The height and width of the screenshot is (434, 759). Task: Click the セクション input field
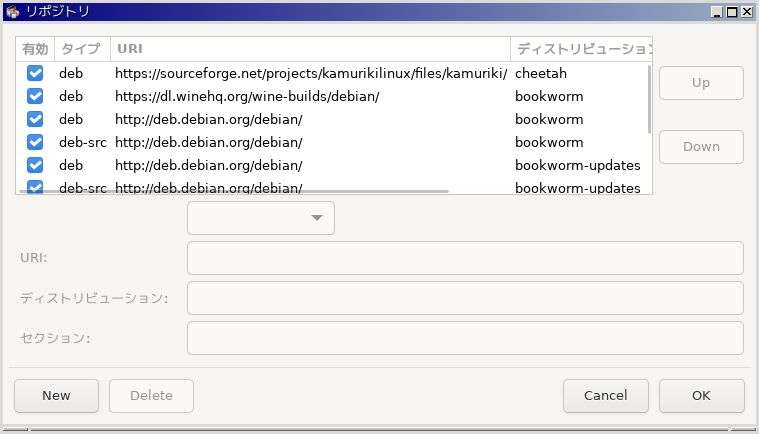(465, 338)
